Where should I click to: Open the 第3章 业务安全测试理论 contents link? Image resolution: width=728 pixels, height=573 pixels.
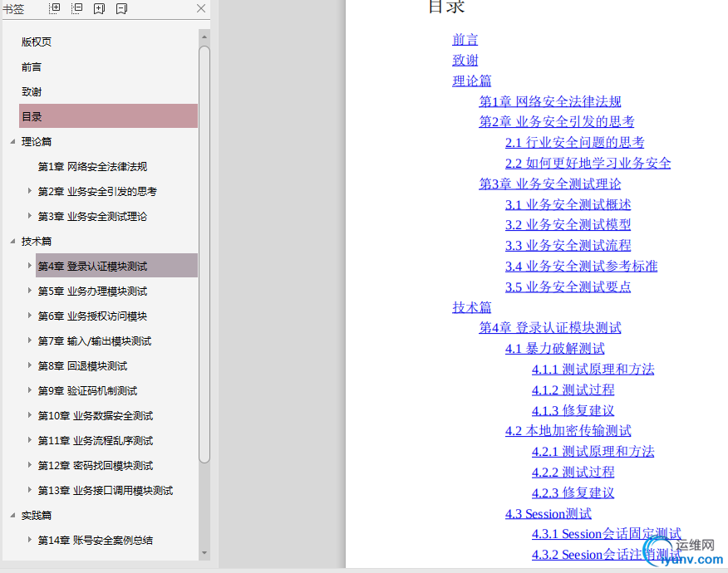(x=550, y=184)
